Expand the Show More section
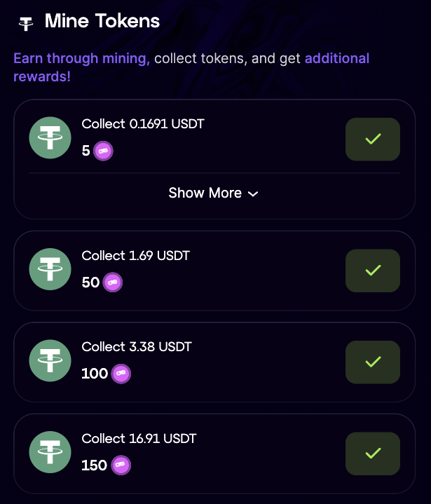The width and height of the screenshot is (431, 504). (x=214, y=193)
